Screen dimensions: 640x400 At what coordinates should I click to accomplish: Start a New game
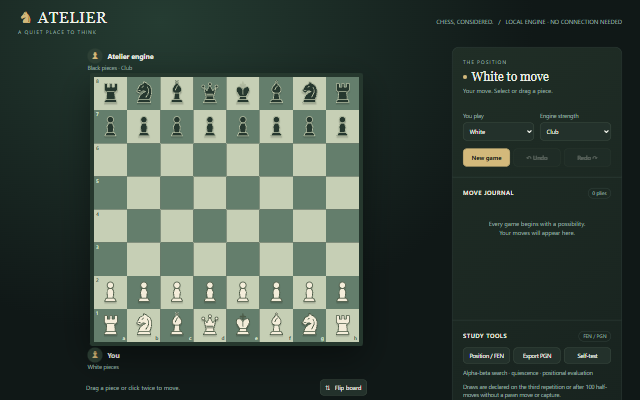click(486, 158)
